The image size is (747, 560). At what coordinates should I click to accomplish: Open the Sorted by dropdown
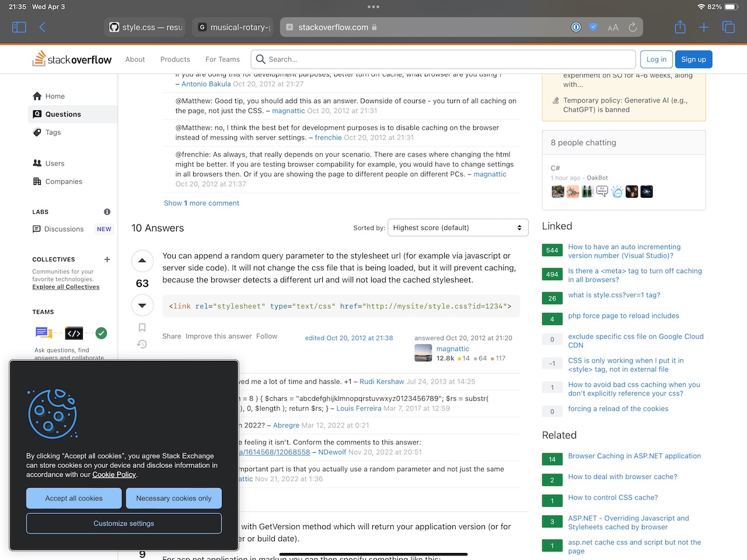(458, 228)
